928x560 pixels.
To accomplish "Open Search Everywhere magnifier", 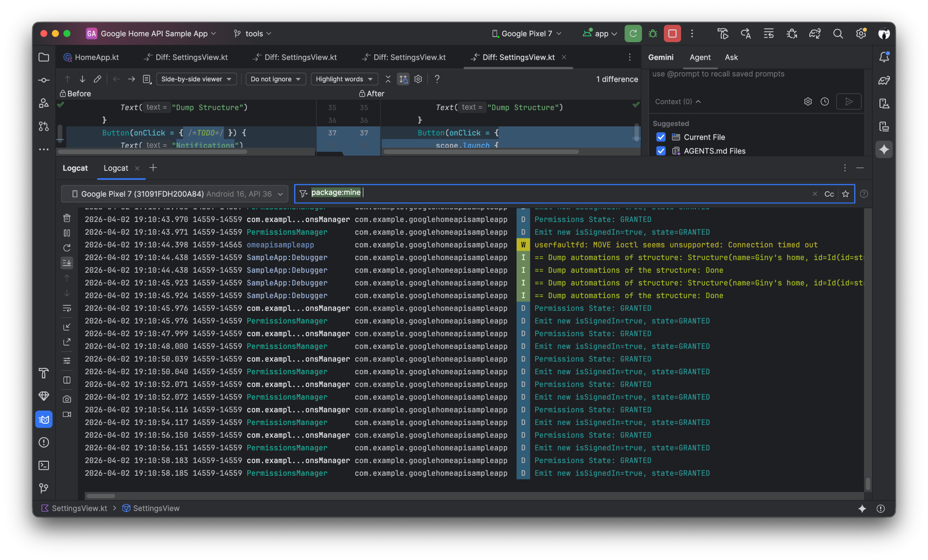I will coord(838,34).
